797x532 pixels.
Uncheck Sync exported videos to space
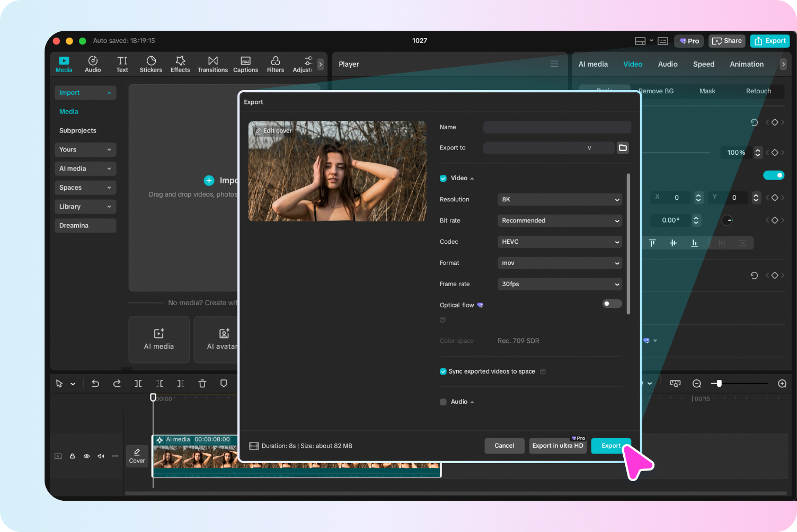click(443, 371)
